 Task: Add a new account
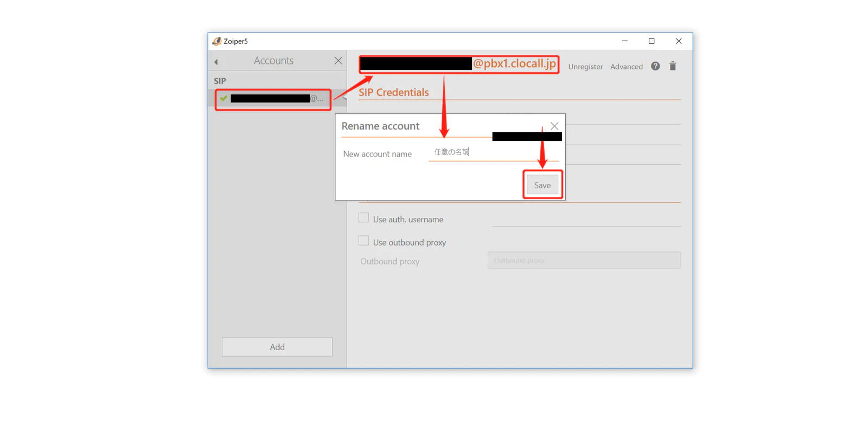pos(277,347)
